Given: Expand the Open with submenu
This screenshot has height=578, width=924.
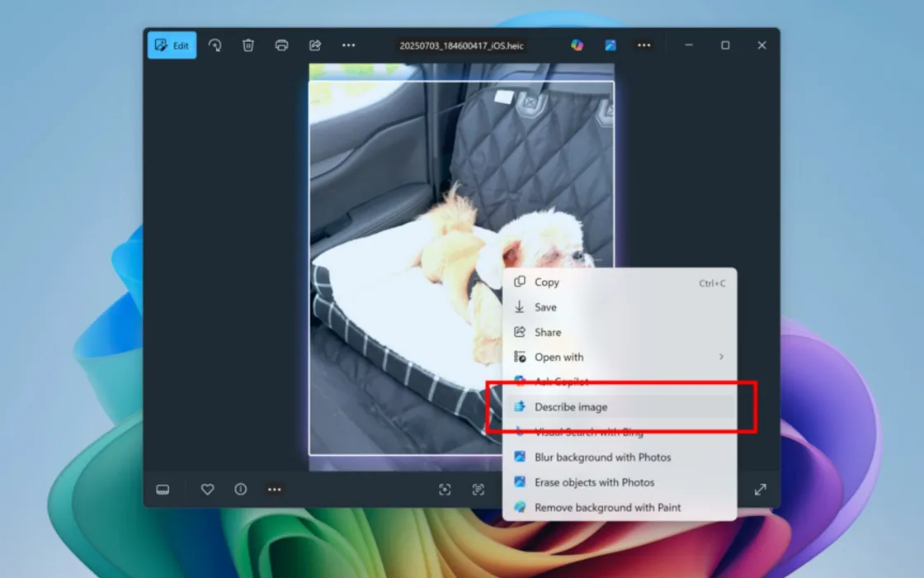Looking at the screenshot, I should point(620,358).
